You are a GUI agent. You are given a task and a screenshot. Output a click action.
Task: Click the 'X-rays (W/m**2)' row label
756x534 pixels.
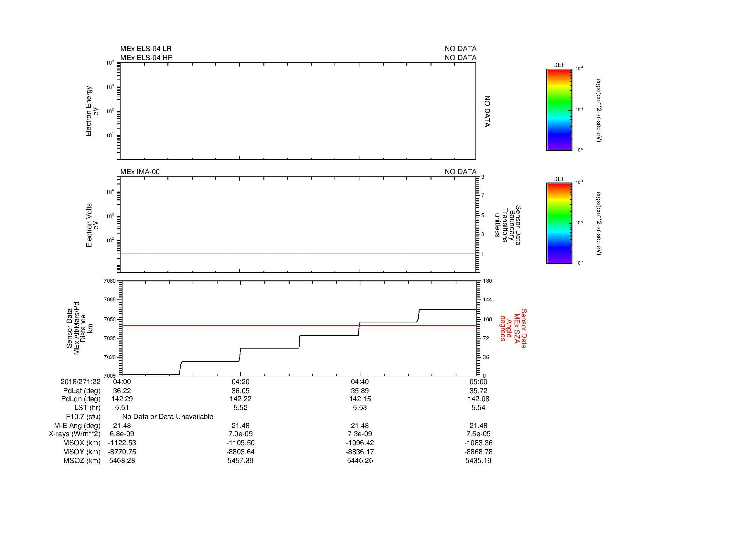75,434
